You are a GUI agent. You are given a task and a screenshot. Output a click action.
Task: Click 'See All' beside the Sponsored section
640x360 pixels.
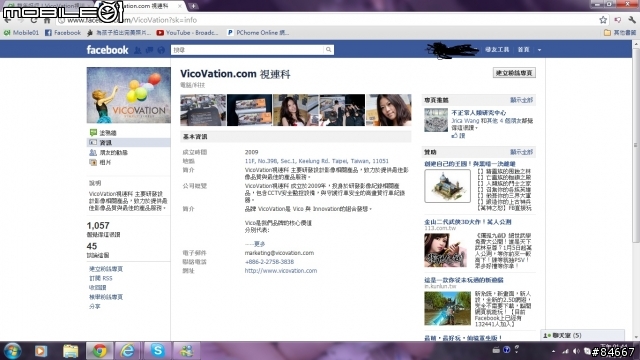(x=522, y=152)
